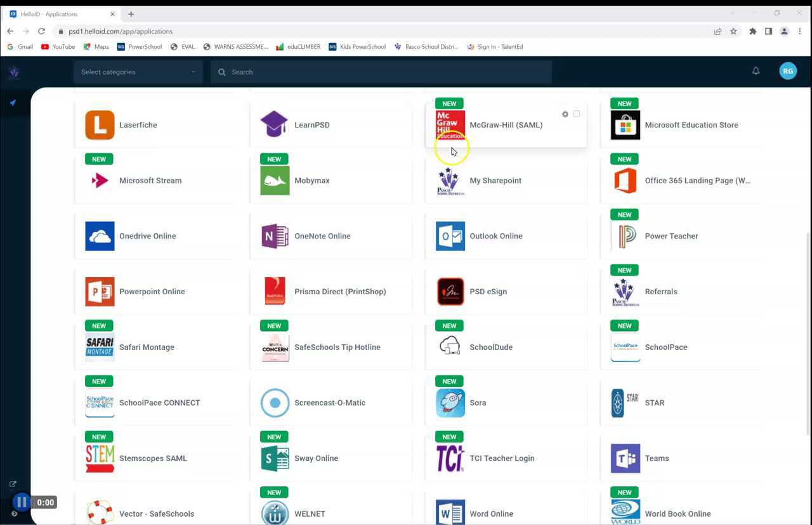Open the Gmail bookmark

point(21,46)
